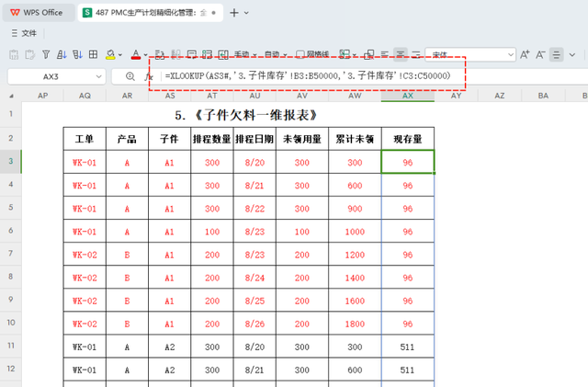Switch to the WPS Office home tab
This screenshot has width=588, height=387.
(x=38, y=12)
